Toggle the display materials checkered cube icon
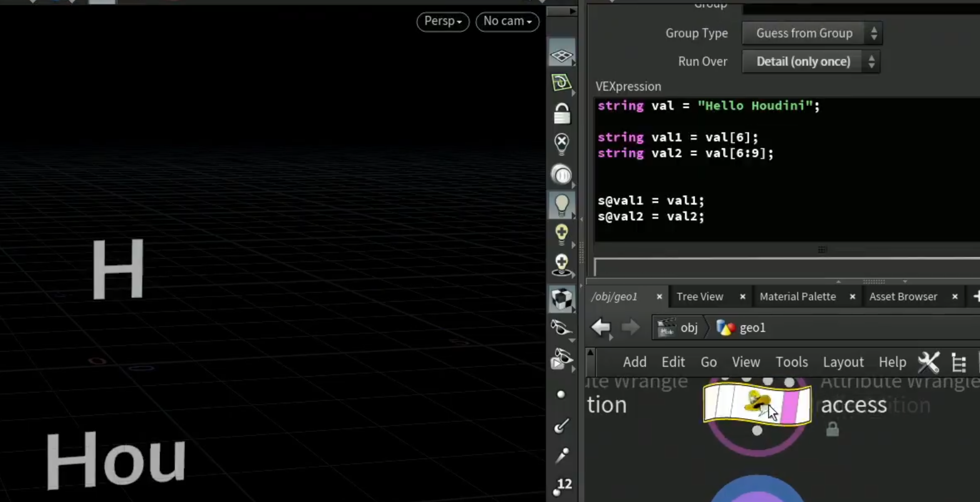This screenshot has width=980, height=502. 561,299
